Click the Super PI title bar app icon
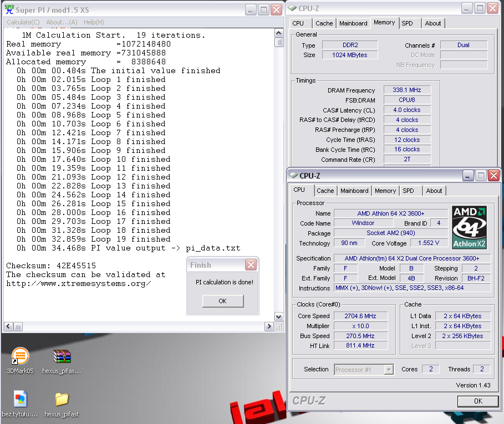 tap(9, 9)
